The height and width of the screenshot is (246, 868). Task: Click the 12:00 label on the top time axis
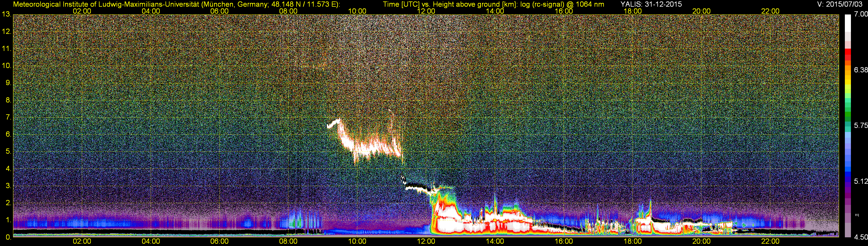coord(426,11)
